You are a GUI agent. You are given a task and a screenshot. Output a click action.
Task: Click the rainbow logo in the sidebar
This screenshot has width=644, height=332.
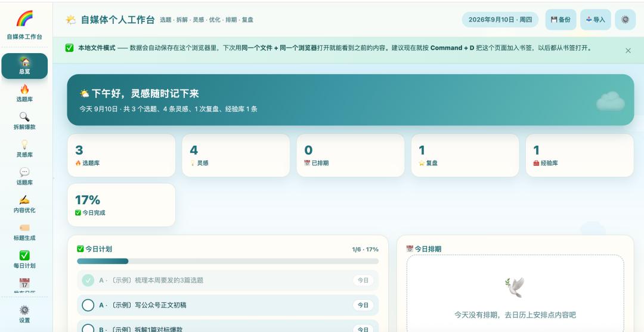click(x=24, y=19)
